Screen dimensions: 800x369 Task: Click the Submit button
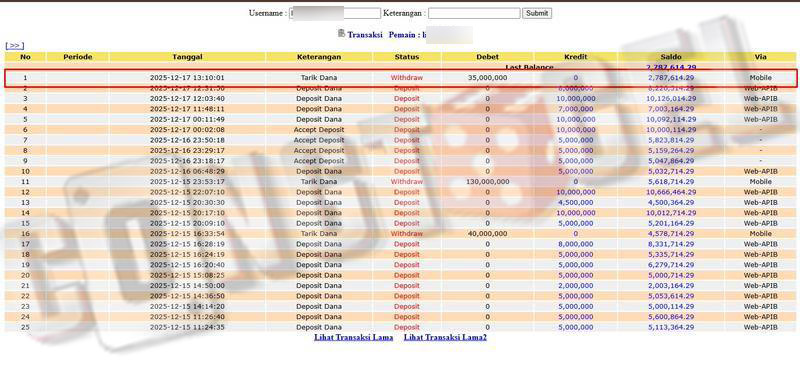point(537,13)
